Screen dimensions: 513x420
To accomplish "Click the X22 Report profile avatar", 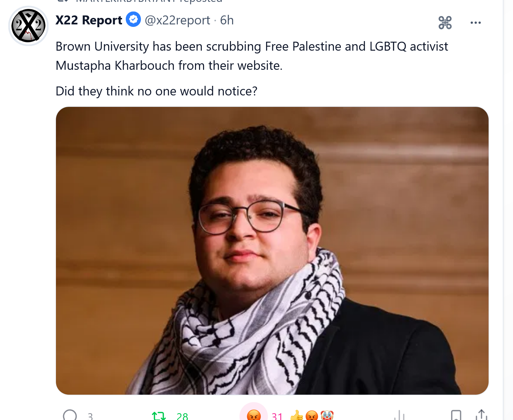I will [28, 26].
